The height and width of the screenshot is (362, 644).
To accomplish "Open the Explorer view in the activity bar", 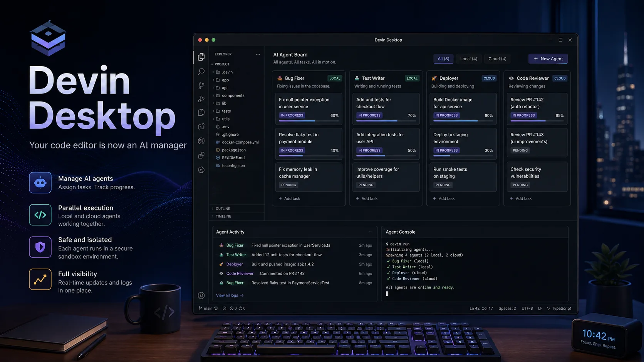I will pos(201,57).
